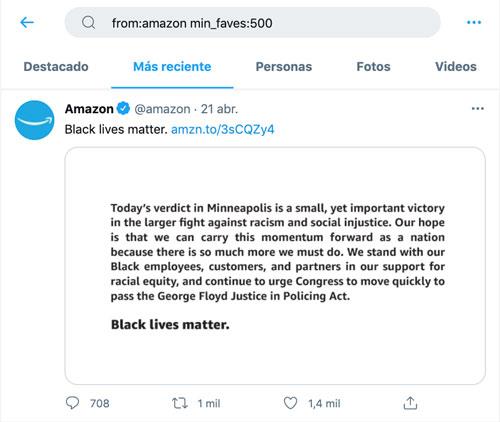Open Amazon profile avatar
This screenshot has width=500, height=422.
point(34,120)
